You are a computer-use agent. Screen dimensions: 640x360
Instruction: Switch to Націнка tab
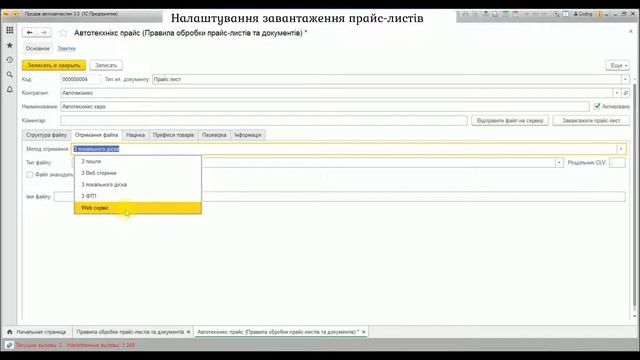pos(135,135)
